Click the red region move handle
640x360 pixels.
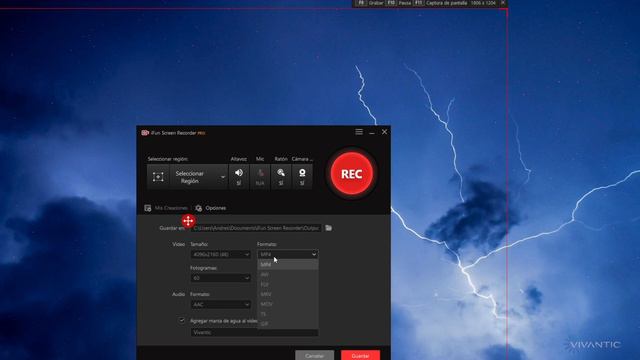tap(188, 221)
